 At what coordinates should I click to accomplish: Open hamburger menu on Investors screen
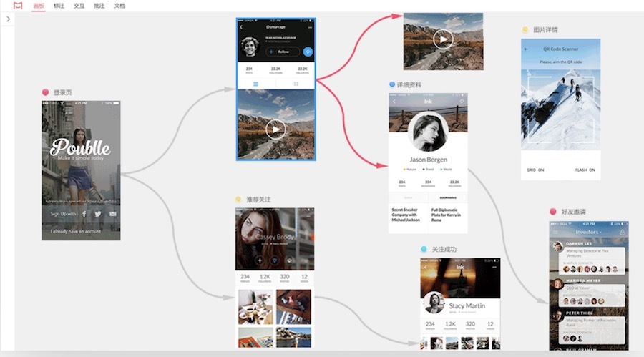pyautogui.click(x=555, y=232)
